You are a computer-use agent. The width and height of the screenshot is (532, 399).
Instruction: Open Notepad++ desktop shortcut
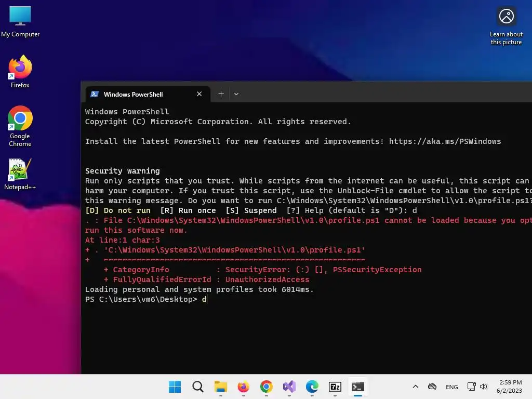[20, 174]
